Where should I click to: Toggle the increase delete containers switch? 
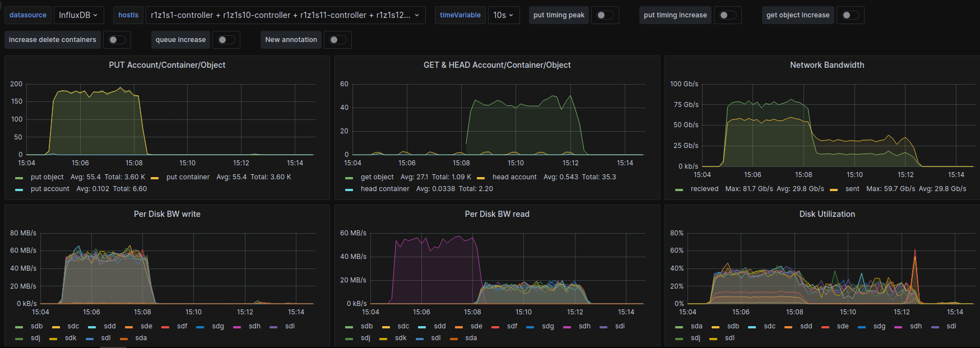point(116,40)
